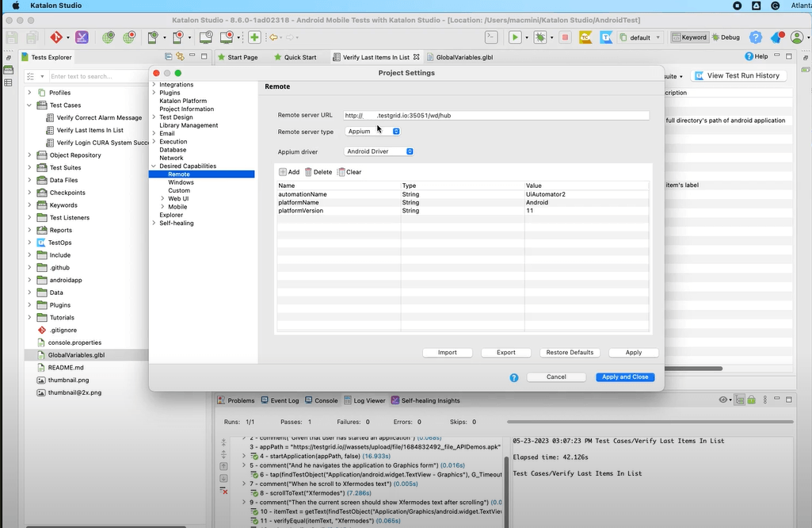Click the Delete capability trash icon
Image resolution: width=812 pixels, height=528 pixels.
click(318, 172)
